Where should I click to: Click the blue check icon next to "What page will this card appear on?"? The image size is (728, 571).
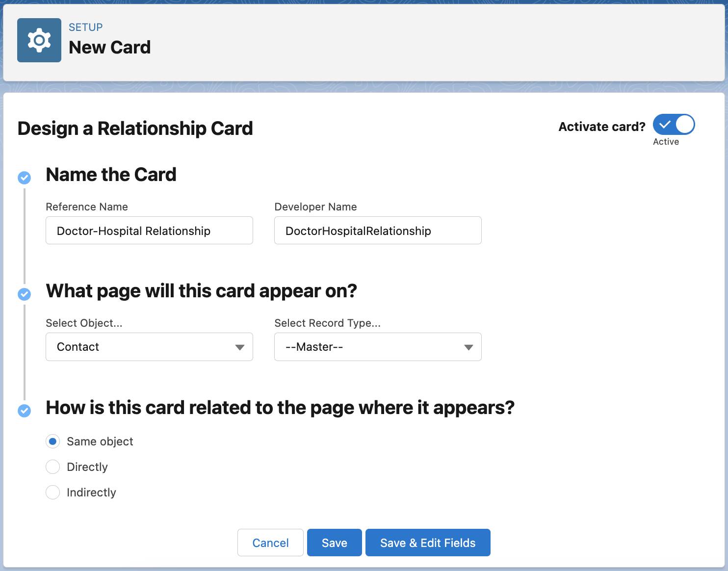23,294
